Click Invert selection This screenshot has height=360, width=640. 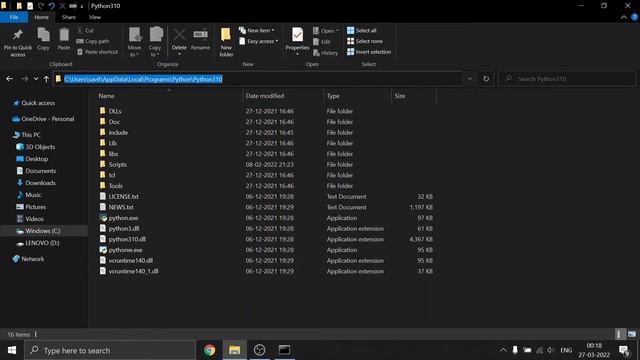coord(369,52)
